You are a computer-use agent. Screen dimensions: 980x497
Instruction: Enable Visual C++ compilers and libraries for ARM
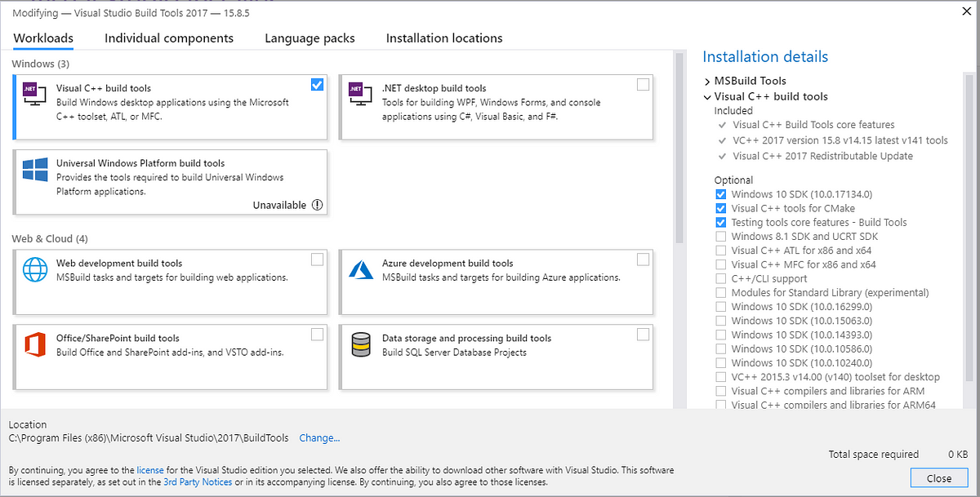(x=720, y=391)
